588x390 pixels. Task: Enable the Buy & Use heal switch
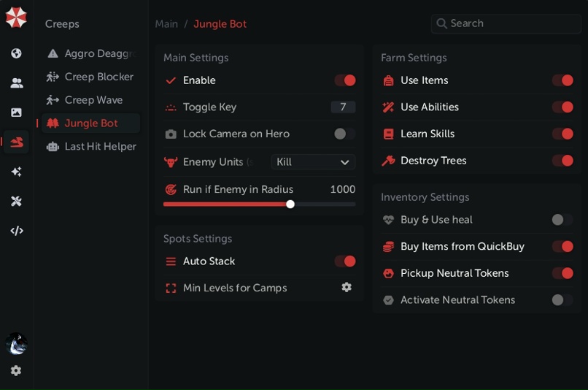click(x=562, y=220)
